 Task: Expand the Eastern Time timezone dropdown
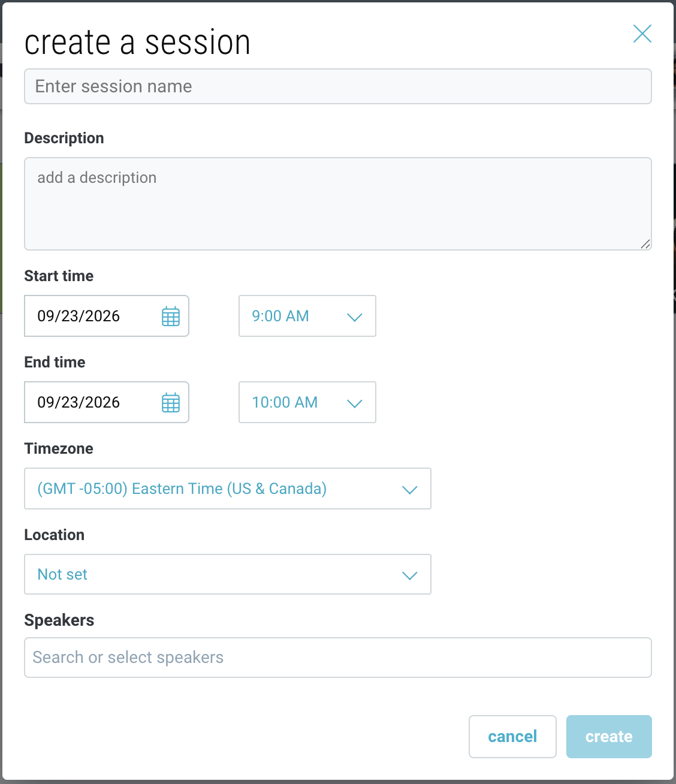click(x=228, y=489)
